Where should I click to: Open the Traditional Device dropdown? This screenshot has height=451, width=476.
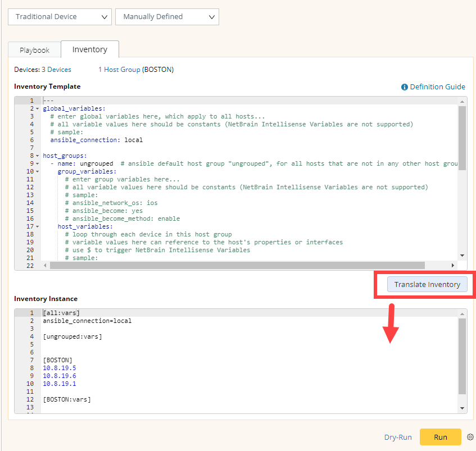60,17
